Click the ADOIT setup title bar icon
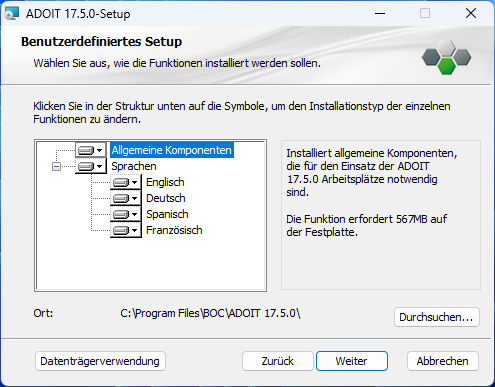The width and height of the screenshot is (495, 387). tap(12, 14)
